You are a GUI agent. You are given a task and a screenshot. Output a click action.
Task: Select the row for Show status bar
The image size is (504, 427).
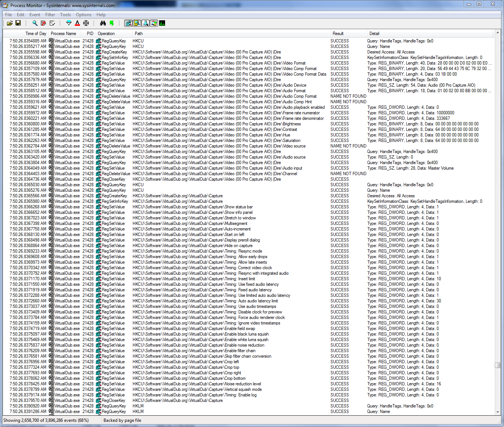(249, 207)
